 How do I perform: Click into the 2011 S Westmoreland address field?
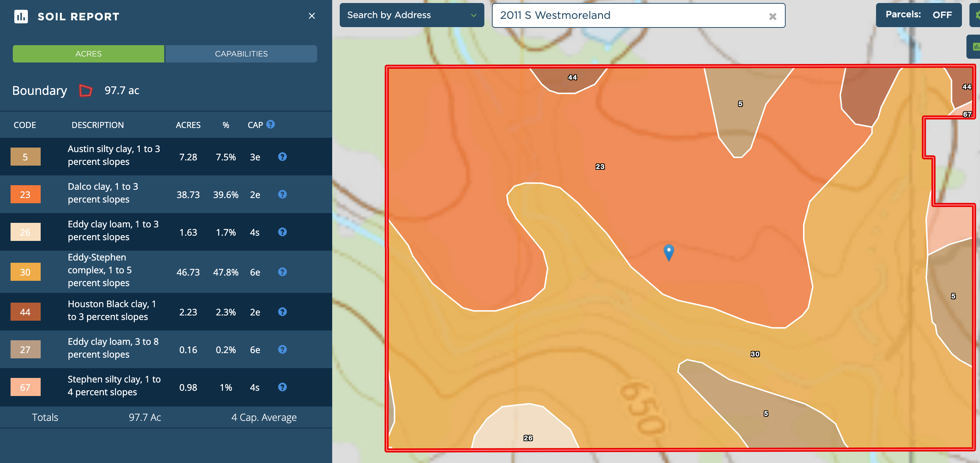pyautogui.click(x=628, y=15)
